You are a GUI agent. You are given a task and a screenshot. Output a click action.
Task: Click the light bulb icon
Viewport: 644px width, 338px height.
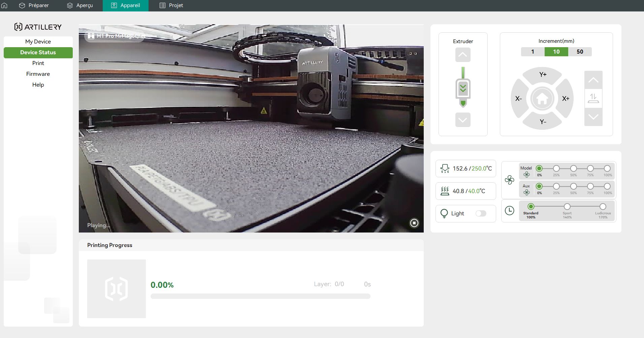tap(444, 213)
